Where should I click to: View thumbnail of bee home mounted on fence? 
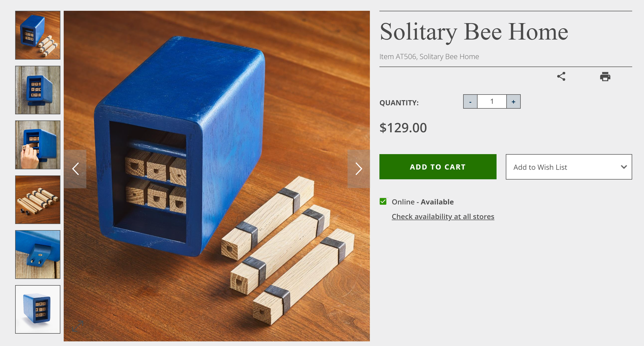coord(38,90)
